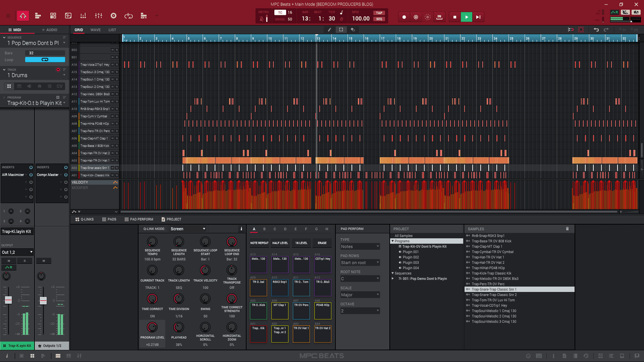Image resolution: width=644 pixels, height=362 pixels.
Task: Open the hamburger menu icon top left
Action: click(x=8, y=15)
